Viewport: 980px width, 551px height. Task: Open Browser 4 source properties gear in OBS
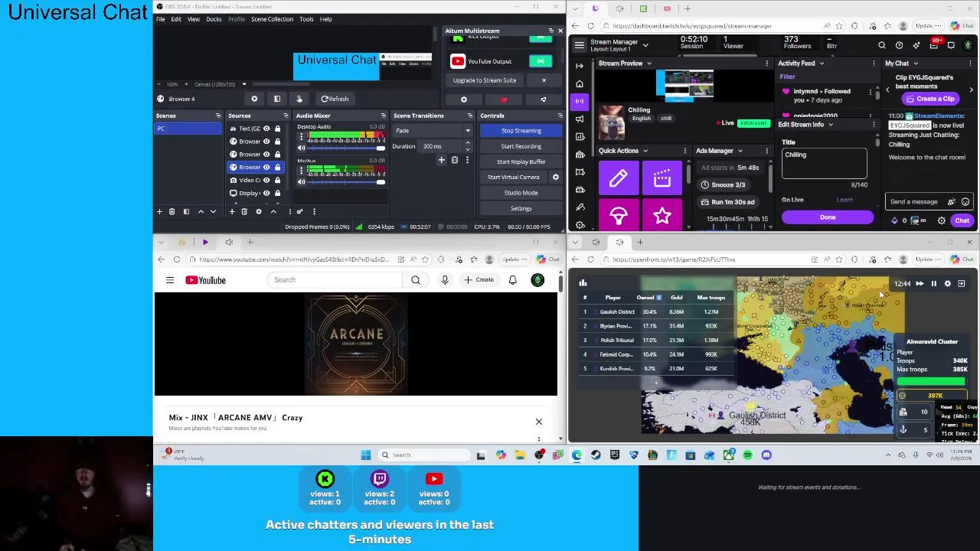tap(254, 99)
